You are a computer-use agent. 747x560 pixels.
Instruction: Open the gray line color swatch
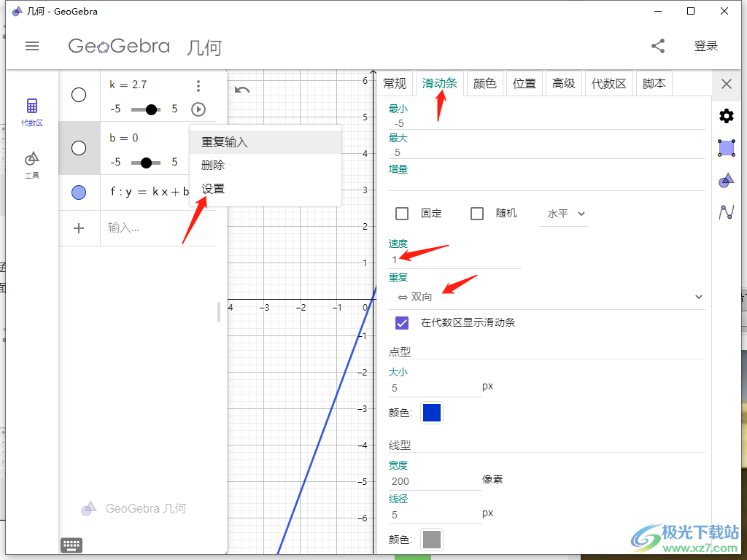tap(432, 540)
